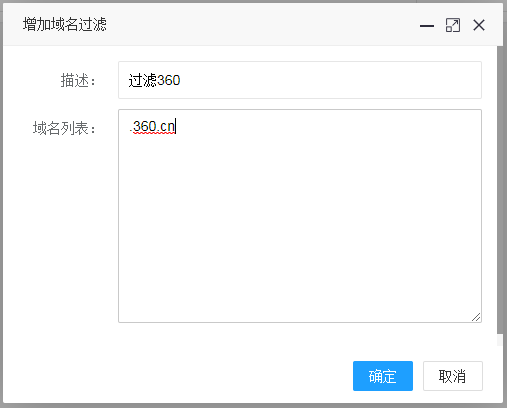The height and width of the screenshot is (408, 507).
Task: Cancel with the 取消 button
Action: [453, 376]
